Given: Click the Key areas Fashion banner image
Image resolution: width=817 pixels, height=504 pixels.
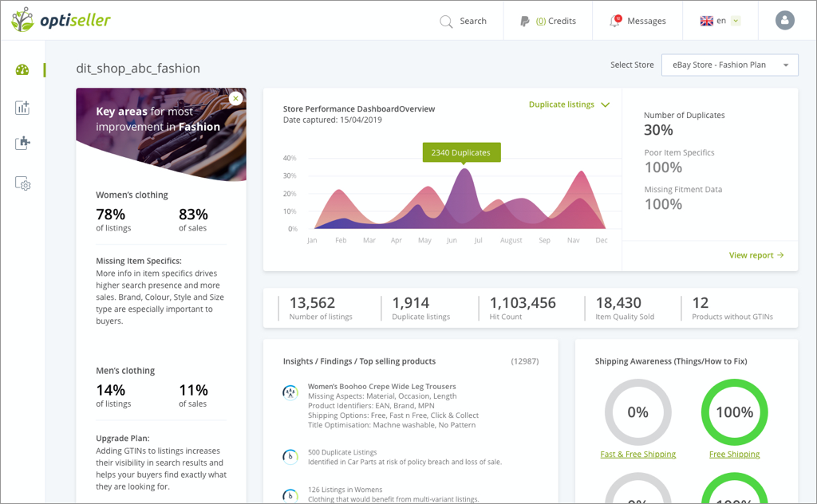Looking at the screenshot, I should 161,134.
